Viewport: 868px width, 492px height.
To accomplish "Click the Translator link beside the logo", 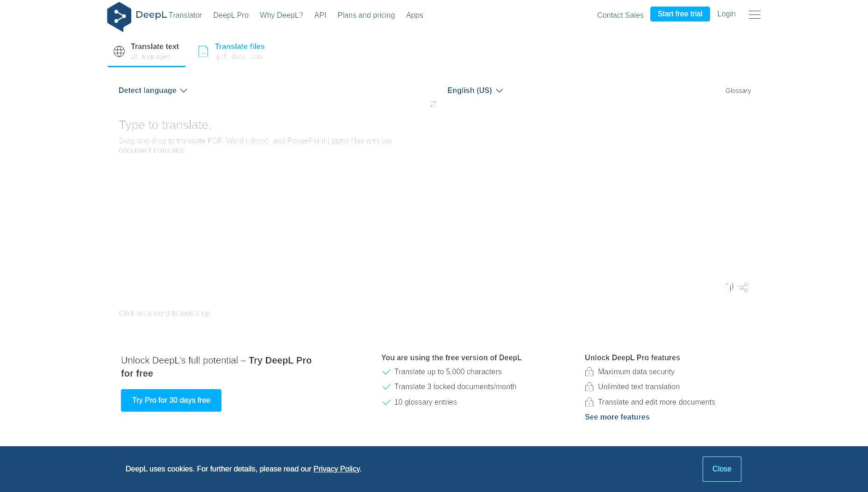I will (x=185, y=15).
